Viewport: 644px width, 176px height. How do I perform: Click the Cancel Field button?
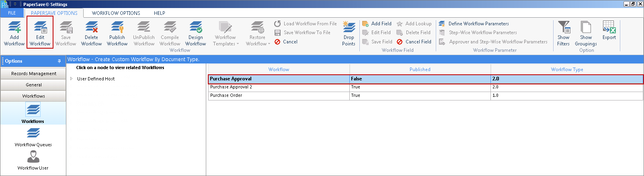point(414,42)
